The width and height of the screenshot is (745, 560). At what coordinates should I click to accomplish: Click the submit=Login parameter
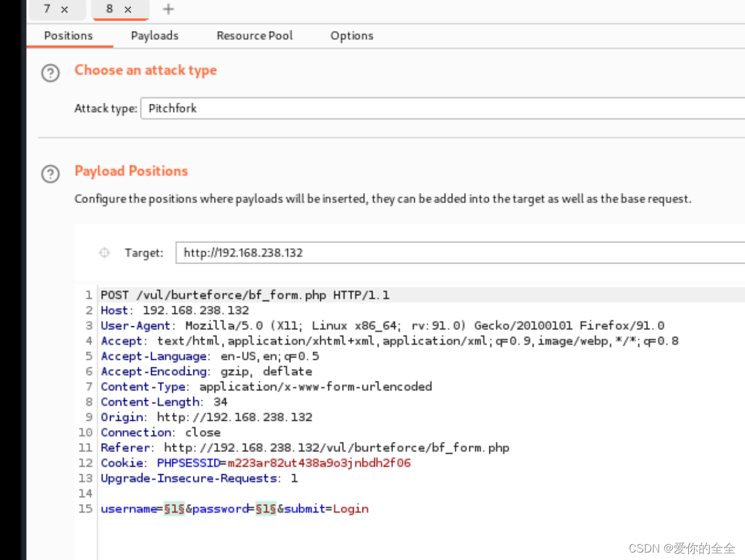tap(326, 508)
